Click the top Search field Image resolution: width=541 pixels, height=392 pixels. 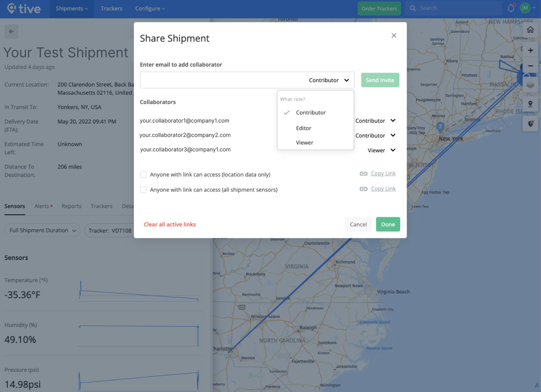pyautogui.click(x=454, y=8)
